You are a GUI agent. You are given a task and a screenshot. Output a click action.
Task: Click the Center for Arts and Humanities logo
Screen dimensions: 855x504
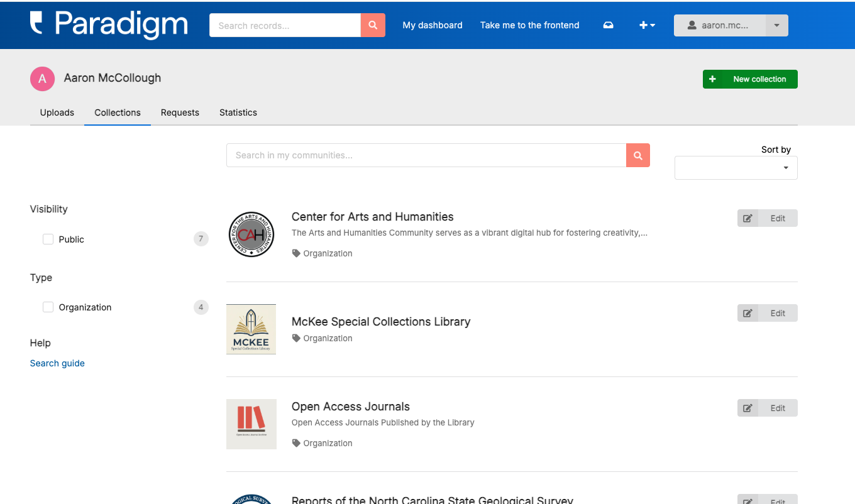251,234
